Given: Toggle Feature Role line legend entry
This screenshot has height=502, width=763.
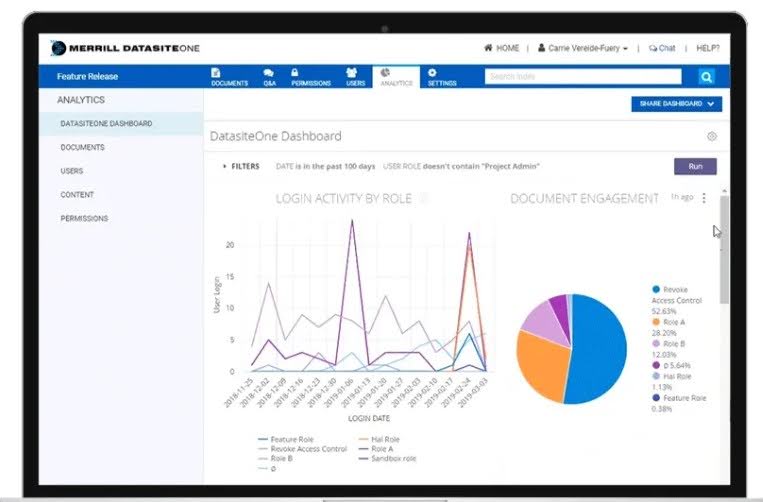Looking at the screenshot, I should (286, 439).
